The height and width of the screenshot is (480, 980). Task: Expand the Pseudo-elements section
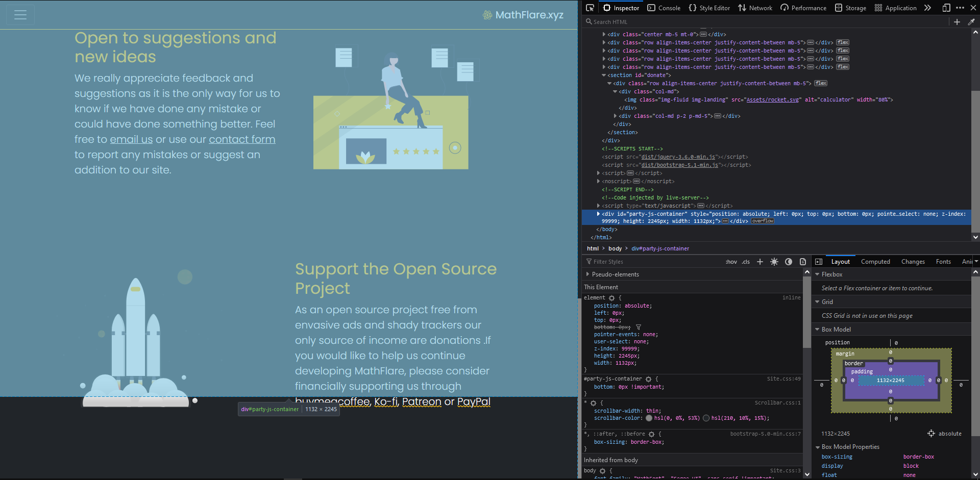pyautogui.click(x=587, y=274)
